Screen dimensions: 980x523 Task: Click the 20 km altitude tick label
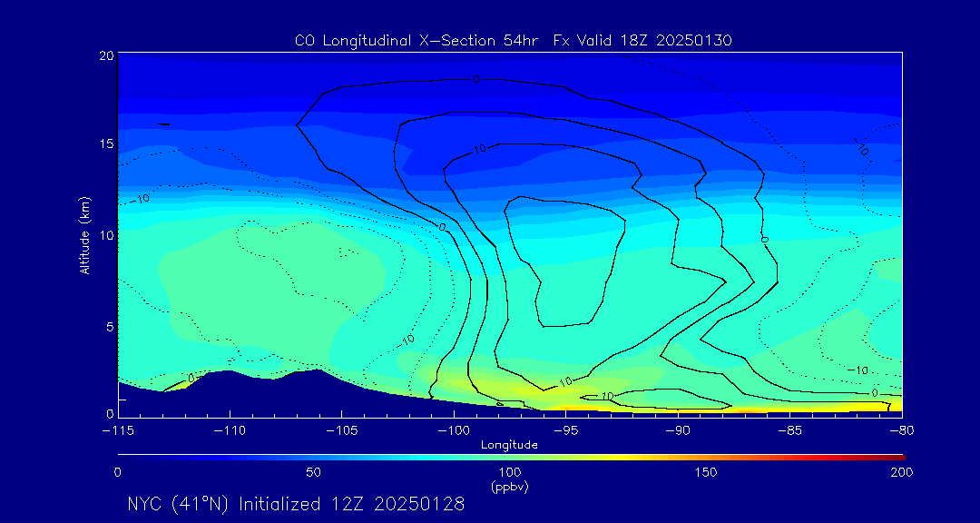point(106,55)
